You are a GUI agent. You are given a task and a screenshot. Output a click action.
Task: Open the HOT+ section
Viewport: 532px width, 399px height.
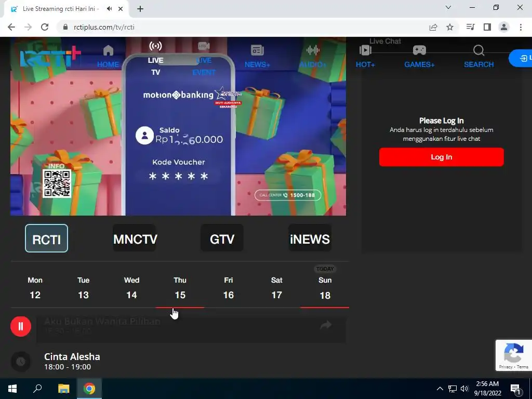click(x=365, y=56)
